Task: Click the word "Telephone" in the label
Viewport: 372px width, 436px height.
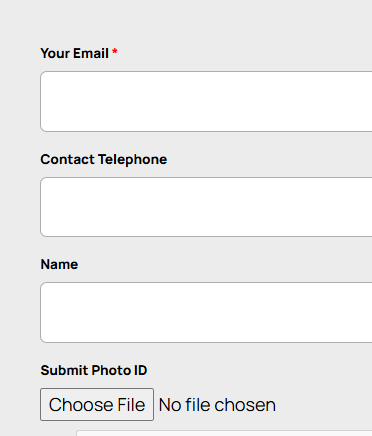Action: pos(132,160)
